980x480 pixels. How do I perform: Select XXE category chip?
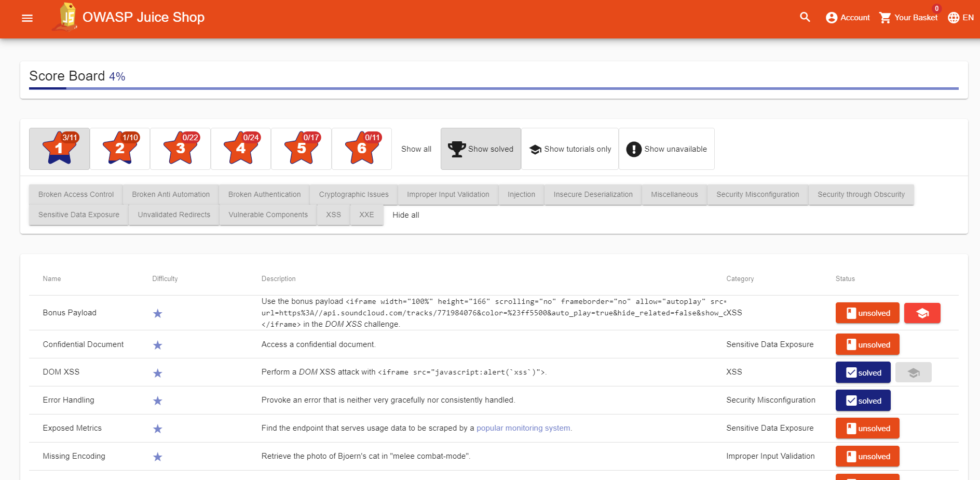pos(366,215)
